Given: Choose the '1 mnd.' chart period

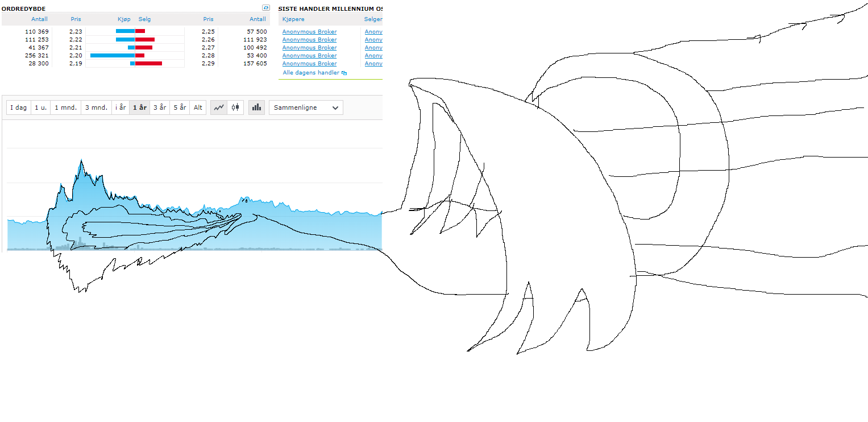Looking at the screenshot, I should (65, 107).
